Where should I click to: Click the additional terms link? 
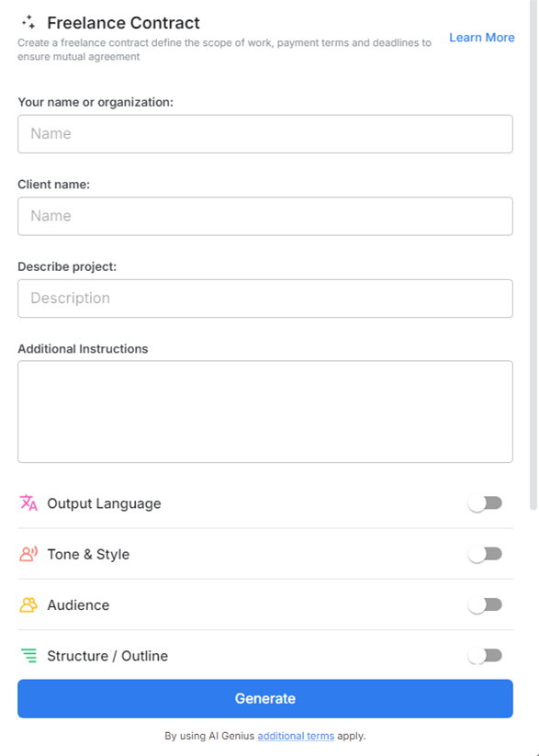pyautogui.click(x=295, y=736)
